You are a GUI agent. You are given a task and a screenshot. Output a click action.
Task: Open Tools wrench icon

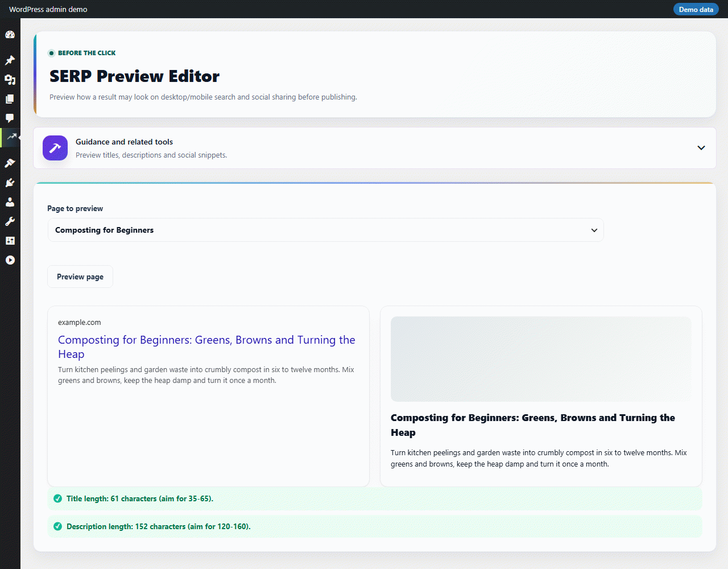point(10,221)
